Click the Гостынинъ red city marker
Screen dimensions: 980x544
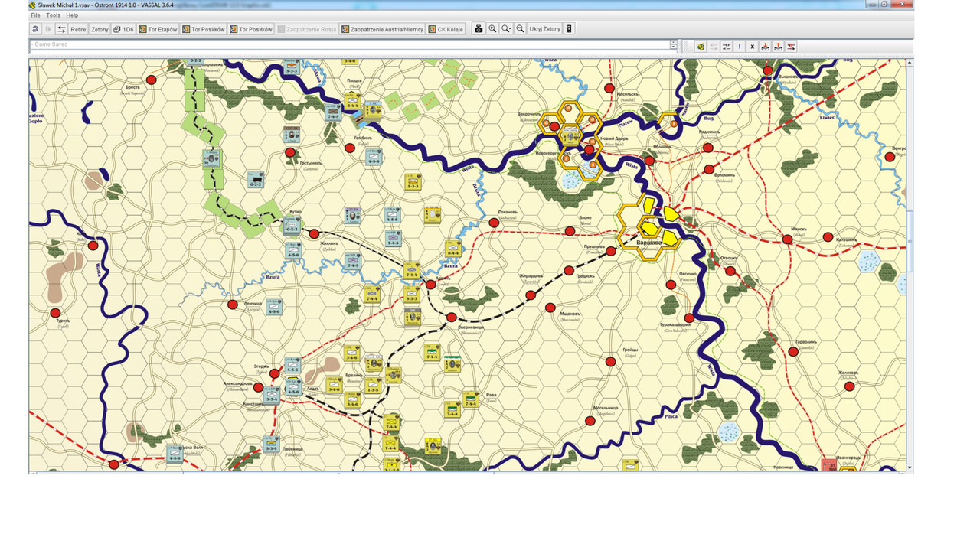290,153
